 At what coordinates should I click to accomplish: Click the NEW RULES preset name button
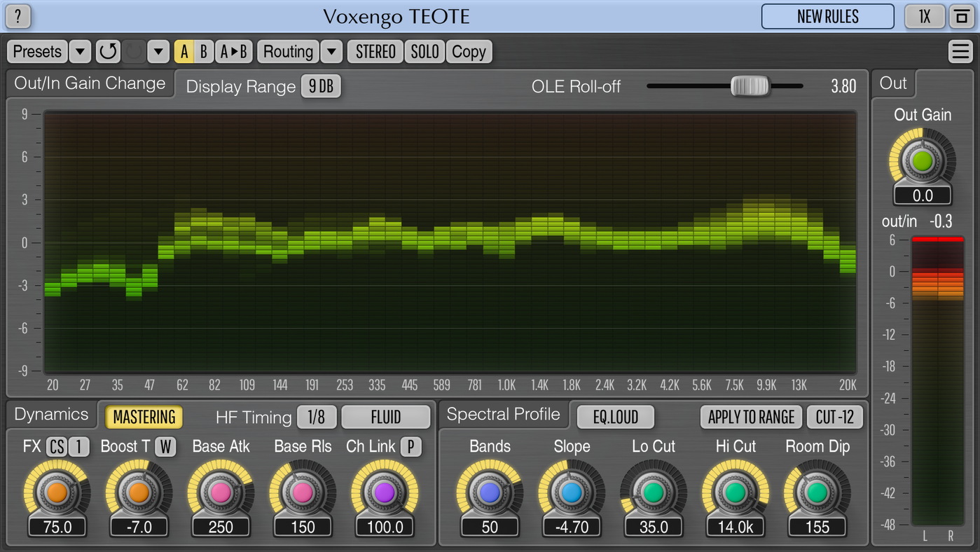828,16
